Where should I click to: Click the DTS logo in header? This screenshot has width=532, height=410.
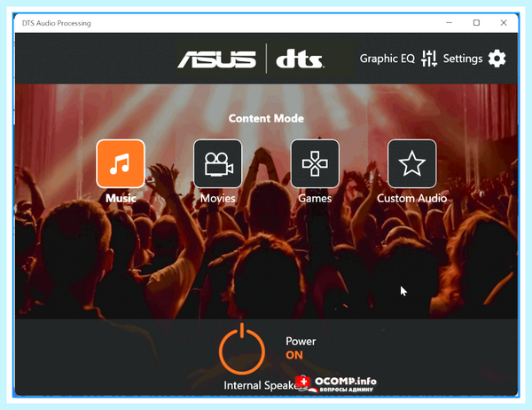coord(300,59)
